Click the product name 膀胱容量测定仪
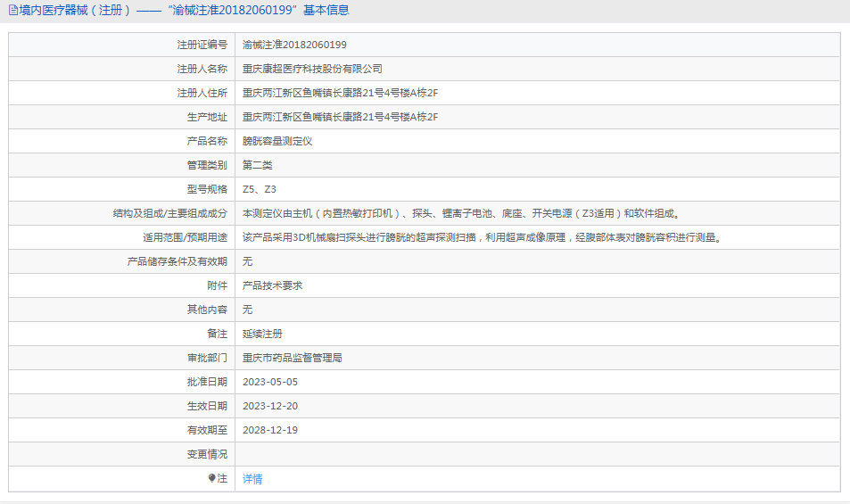Viewport: 850px width, 504px height. pyautogui.click(x=277, y=141)
